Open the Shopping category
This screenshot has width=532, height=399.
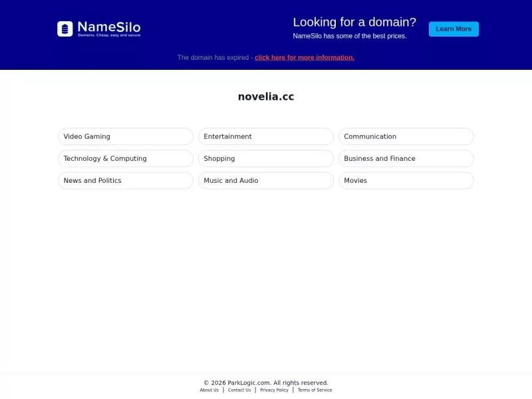tap(265, 158)
